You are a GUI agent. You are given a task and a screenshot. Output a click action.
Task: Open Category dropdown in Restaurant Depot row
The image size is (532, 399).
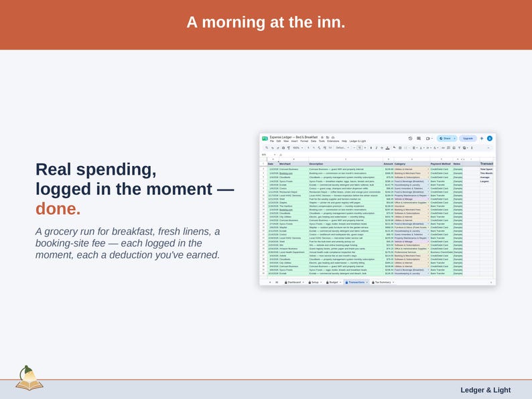[x=428, y=192]
